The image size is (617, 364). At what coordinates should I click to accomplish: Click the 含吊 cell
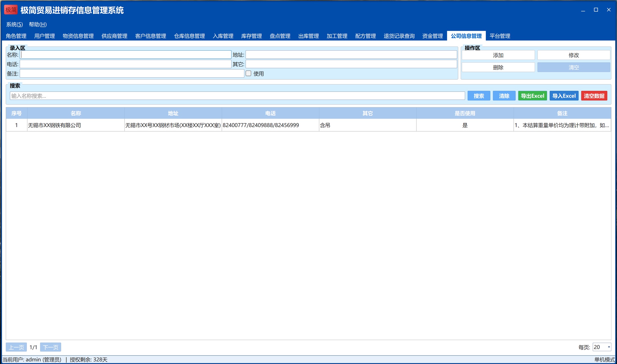[x=368, y=125]
